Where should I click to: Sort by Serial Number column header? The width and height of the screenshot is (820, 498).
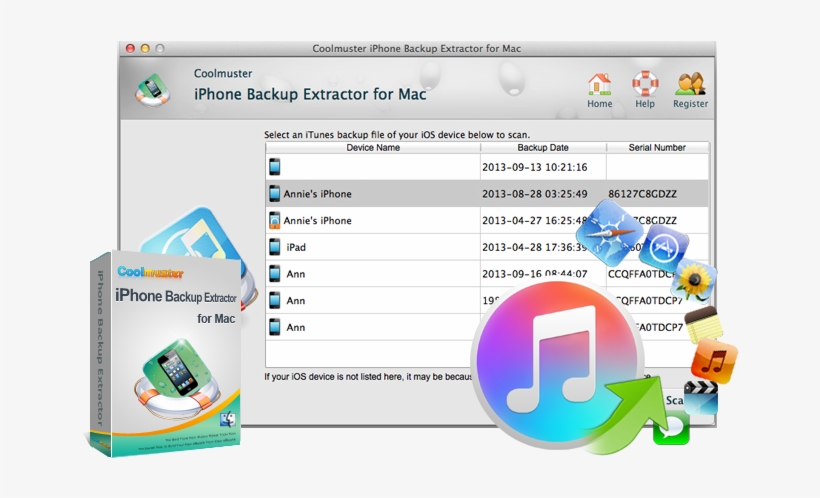click(657, 148)
